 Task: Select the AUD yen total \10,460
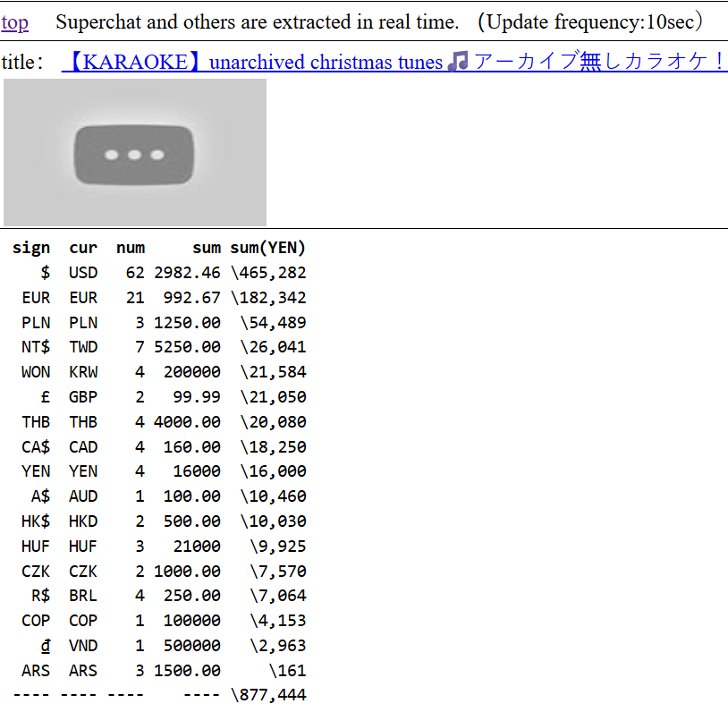tap(273, 496)
